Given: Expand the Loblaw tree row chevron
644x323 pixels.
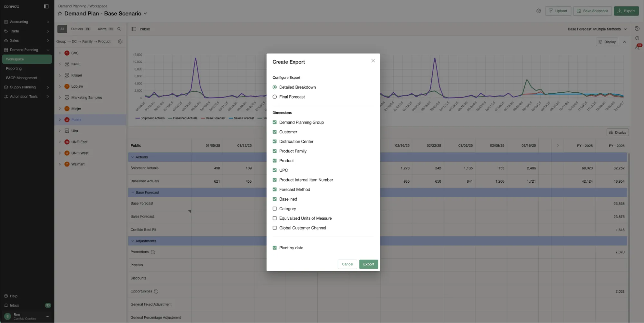Looking at the screenshot, I should tap(60, 86).
